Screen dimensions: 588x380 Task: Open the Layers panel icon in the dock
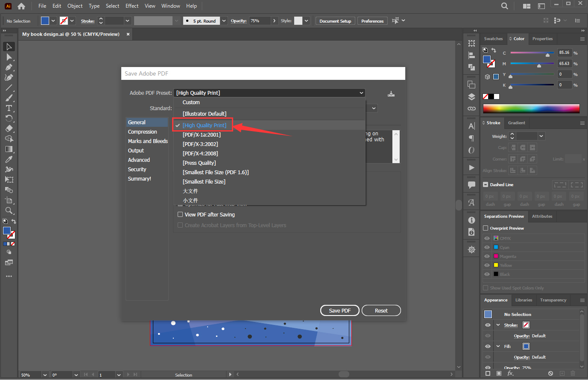coord(471,96)
